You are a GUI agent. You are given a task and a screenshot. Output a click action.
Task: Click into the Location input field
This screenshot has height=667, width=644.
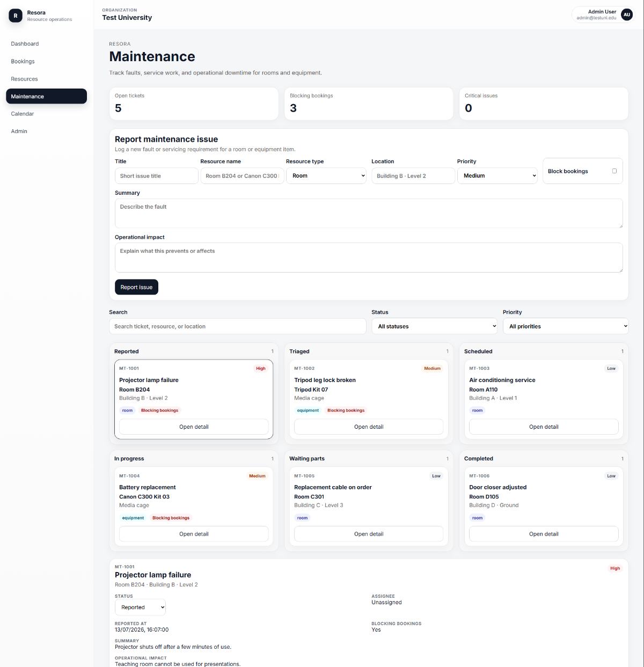[413, 176]
